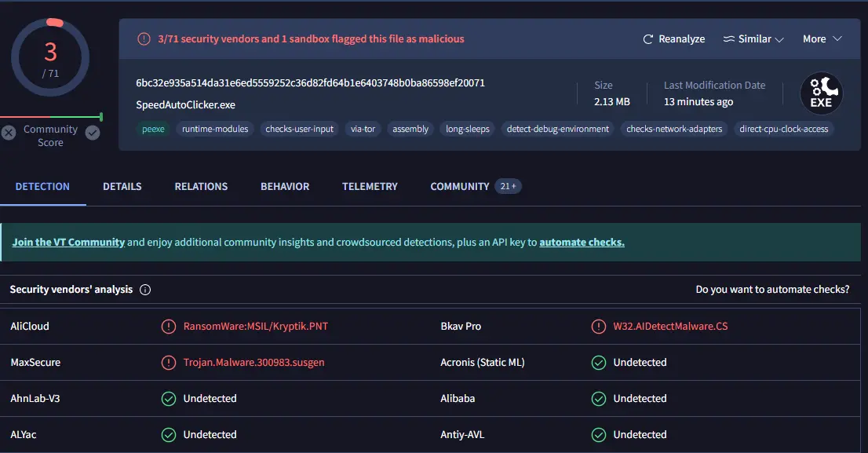The image size is (868, 453).
Task: Click the community score bar indicator
Action: (x=51, y=117)
